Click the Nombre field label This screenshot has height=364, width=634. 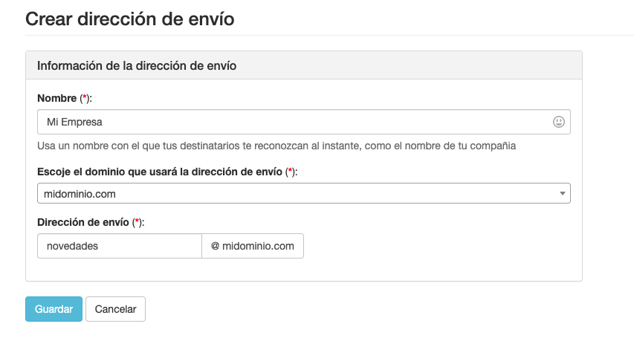(x=56, y=98)
